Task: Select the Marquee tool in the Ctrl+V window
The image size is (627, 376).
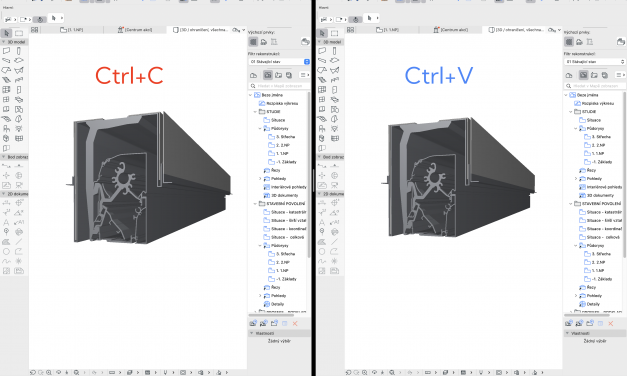Action: point(335,33)
